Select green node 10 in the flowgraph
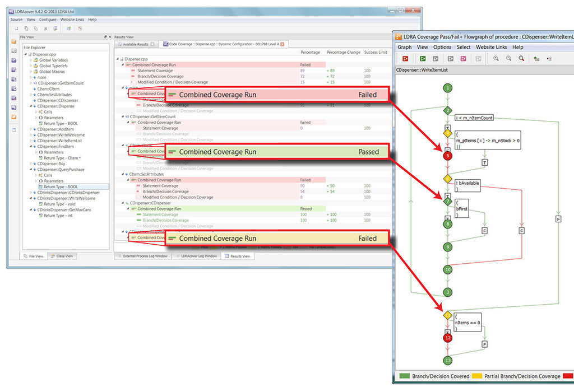 tap(447, 269)
